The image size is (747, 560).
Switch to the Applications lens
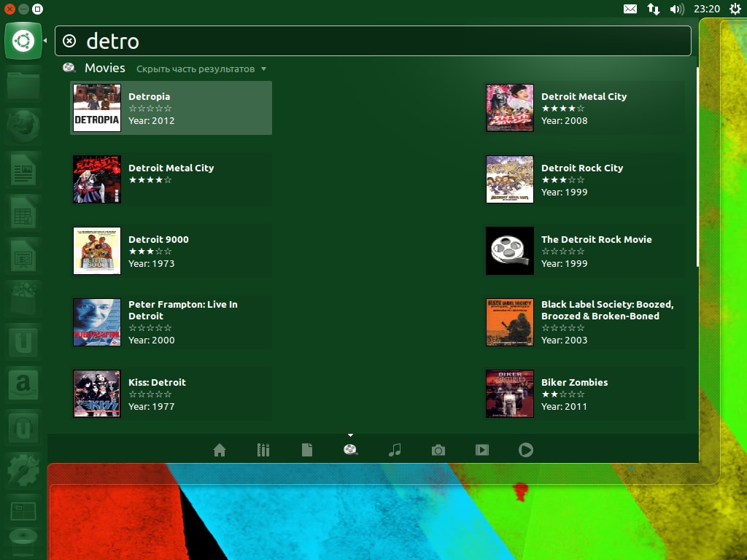tap(263, 449)
